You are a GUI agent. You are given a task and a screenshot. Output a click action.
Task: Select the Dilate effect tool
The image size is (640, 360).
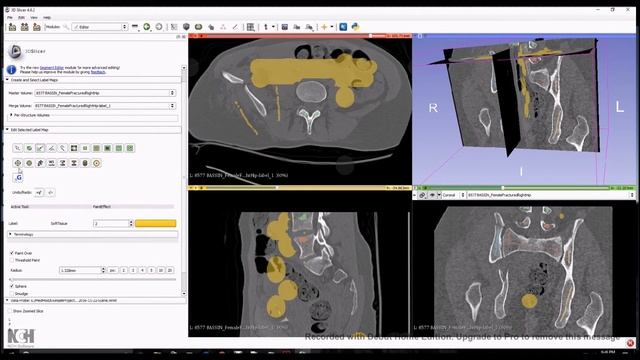(x=29, y=163)
